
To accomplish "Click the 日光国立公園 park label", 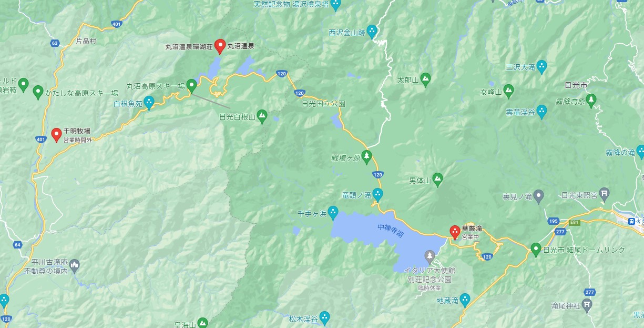I will [323, 104].
